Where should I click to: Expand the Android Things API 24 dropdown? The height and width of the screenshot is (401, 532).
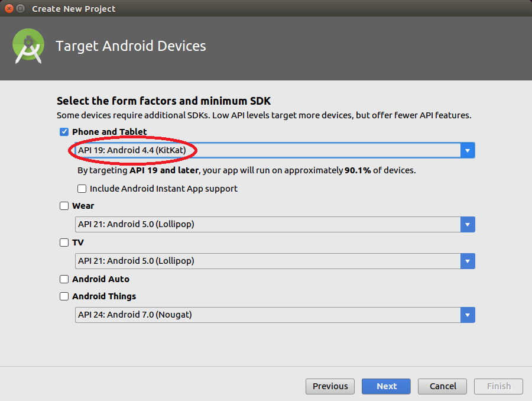(x=468, y=315)
